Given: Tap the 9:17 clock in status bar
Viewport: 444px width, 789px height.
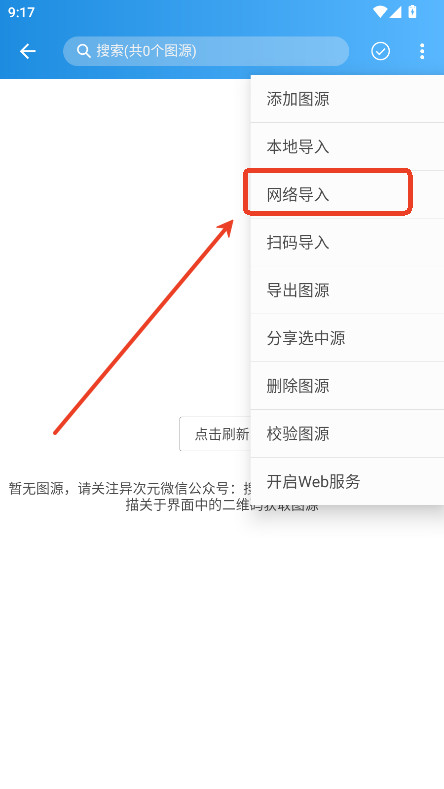Looking at the screenshot, I should pos(21,12).
